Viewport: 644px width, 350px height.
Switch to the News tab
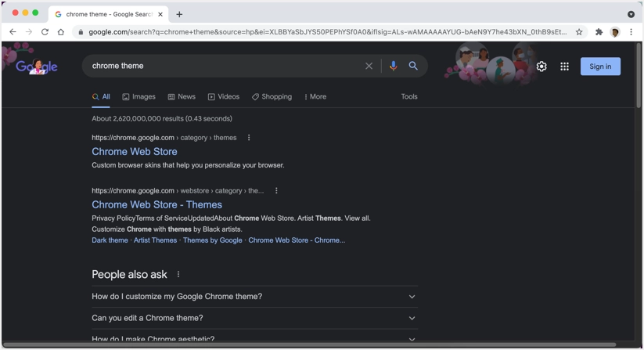(x=182, y=97)
